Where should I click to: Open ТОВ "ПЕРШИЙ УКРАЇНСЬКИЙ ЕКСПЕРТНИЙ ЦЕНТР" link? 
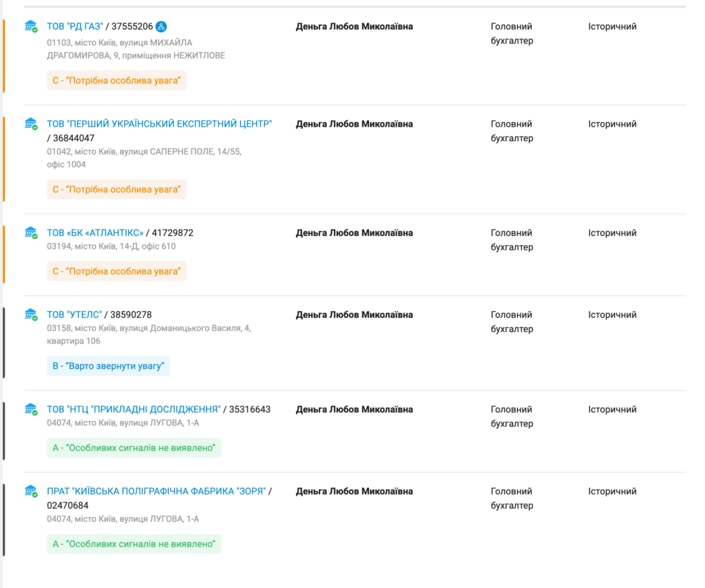[x=159, y=124]
